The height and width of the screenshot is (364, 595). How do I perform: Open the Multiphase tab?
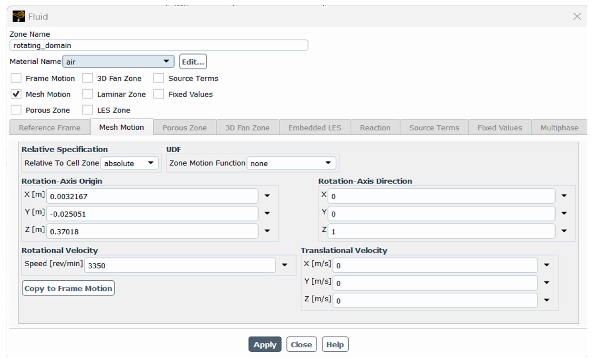559,127
